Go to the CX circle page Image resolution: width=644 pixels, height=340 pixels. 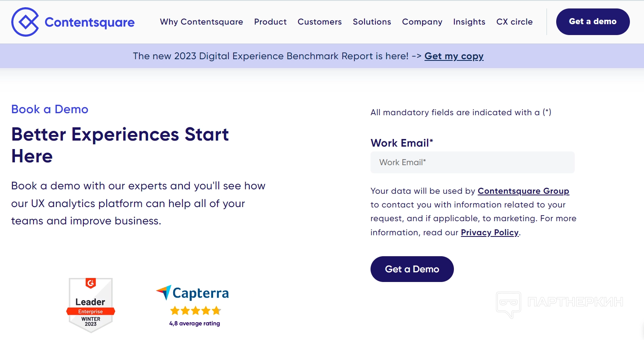(514, 22)
